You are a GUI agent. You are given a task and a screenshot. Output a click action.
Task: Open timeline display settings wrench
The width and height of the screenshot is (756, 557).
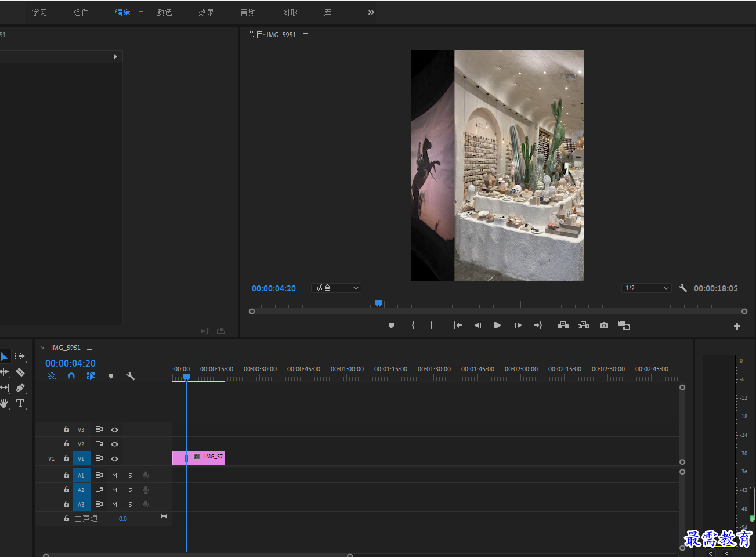131,376
